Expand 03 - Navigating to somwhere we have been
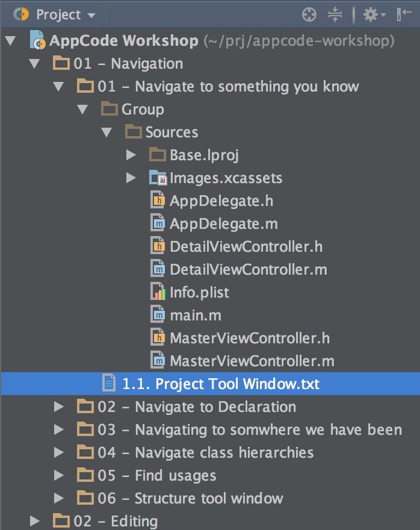Image resolution: width=420 pixels, height=530 pixels. tap(59, 429)
